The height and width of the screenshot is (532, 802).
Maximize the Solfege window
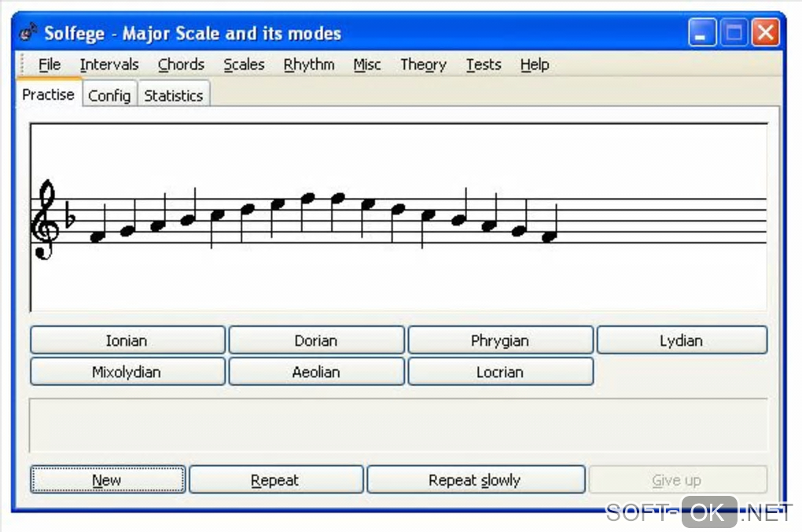[x=734, y=33]
